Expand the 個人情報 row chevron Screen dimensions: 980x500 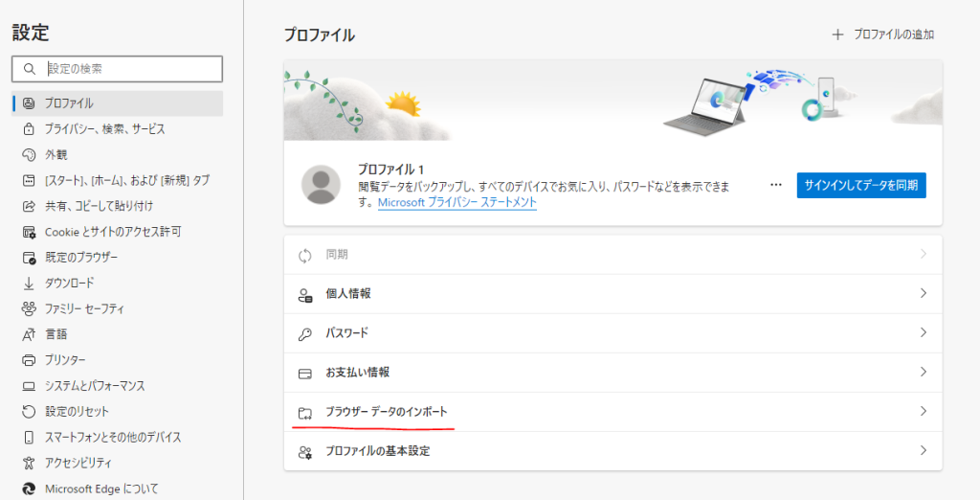924,293
